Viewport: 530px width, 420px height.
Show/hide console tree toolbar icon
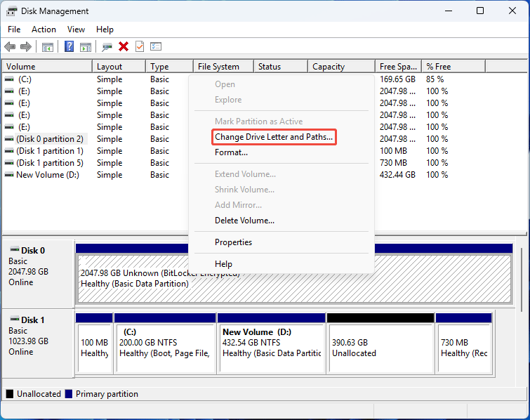pos(47,46)
